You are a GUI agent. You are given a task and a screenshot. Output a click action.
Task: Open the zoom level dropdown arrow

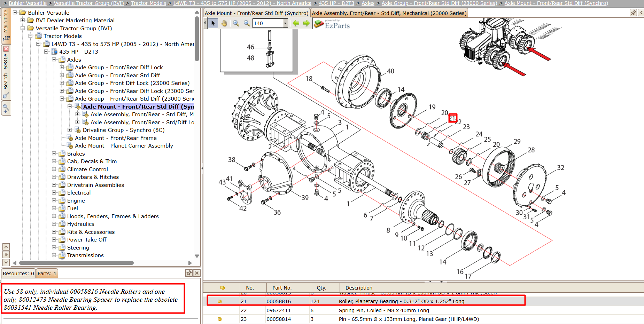click(x=285, y=23)
